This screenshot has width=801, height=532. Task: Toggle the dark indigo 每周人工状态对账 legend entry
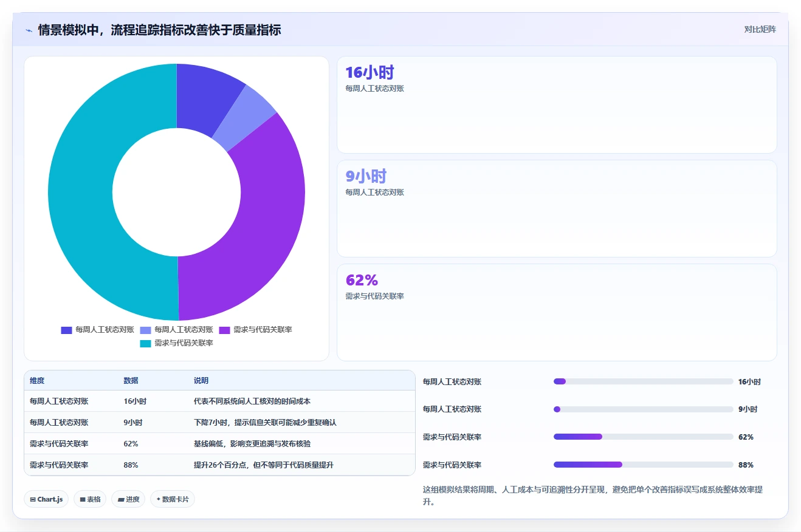pos(97,330)
